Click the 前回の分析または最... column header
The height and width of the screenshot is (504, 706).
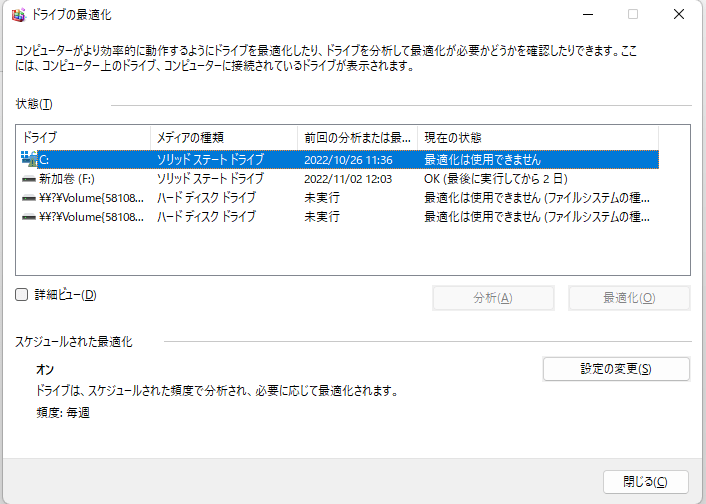(358, 138)
